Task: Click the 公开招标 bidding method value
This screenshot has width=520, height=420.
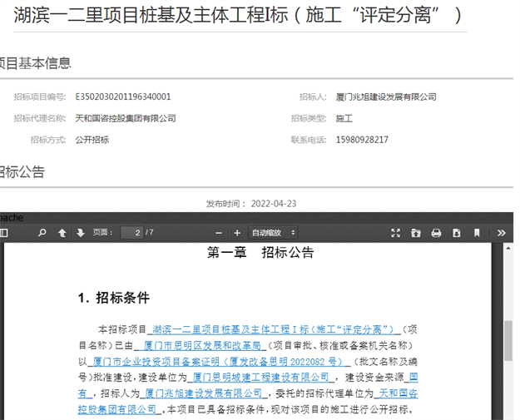Action: click(92, 140)
